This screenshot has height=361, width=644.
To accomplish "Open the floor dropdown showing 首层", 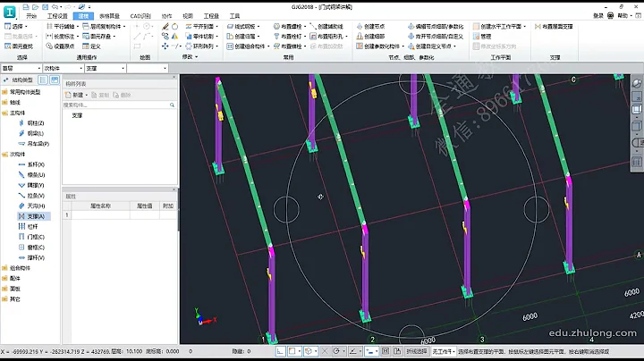I will [x=21, y=68].
